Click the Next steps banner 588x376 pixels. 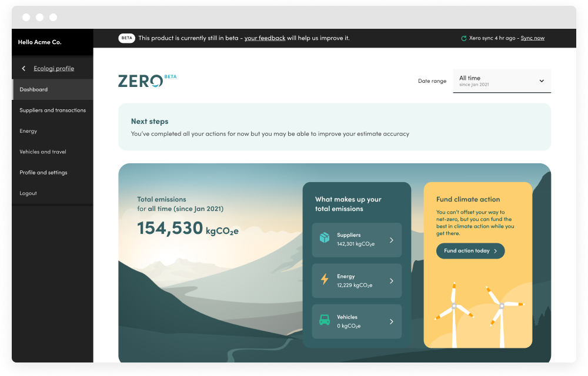(334, 127)
